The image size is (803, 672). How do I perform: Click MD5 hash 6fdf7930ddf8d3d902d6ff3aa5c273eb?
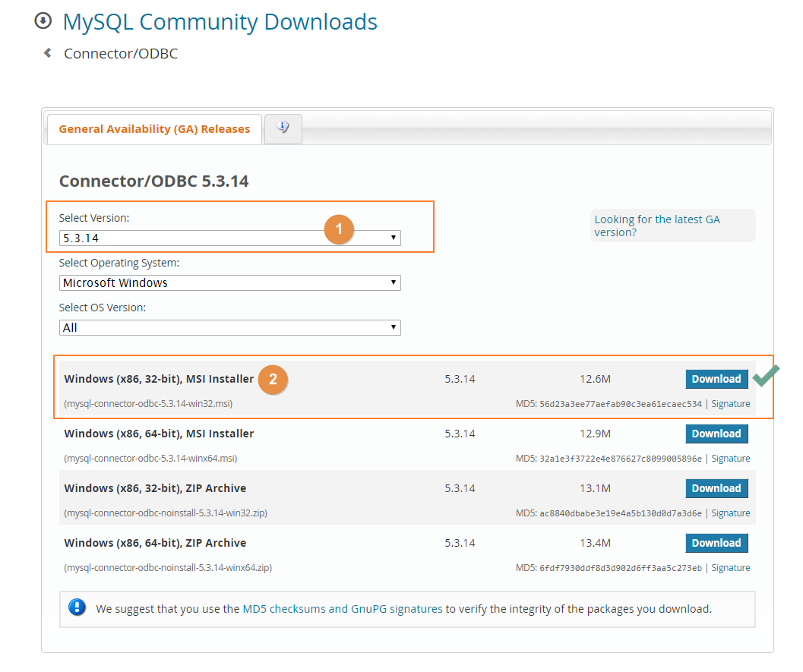point(621,568)
